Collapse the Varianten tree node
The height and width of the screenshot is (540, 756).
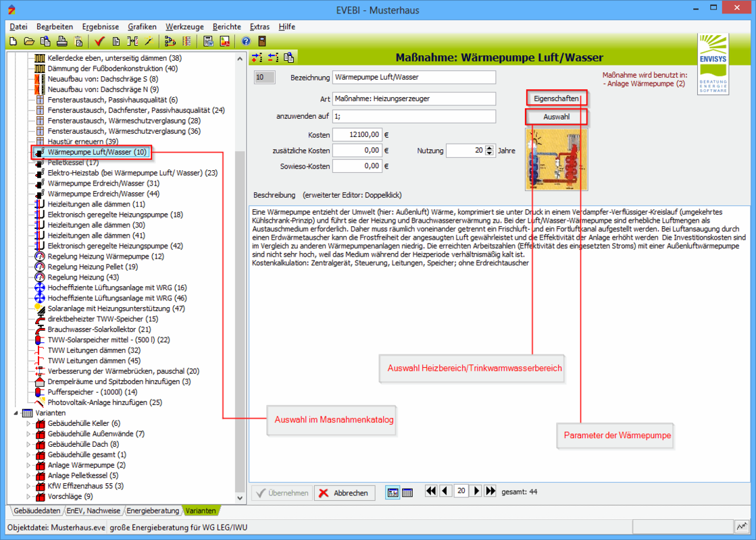[x=16, y=412]
